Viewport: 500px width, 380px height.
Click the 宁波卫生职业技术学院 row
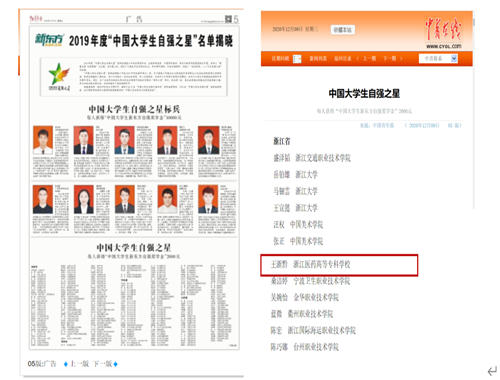click(310, 281)
